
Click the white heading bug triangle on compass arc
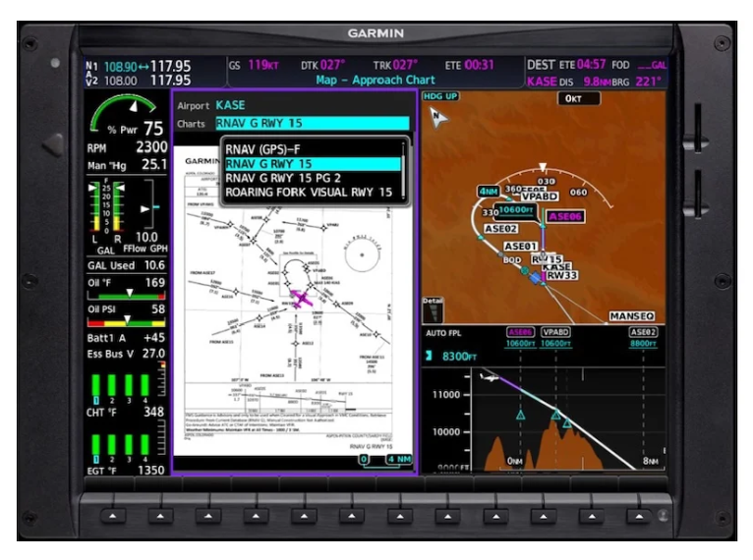tap(543, 167)
